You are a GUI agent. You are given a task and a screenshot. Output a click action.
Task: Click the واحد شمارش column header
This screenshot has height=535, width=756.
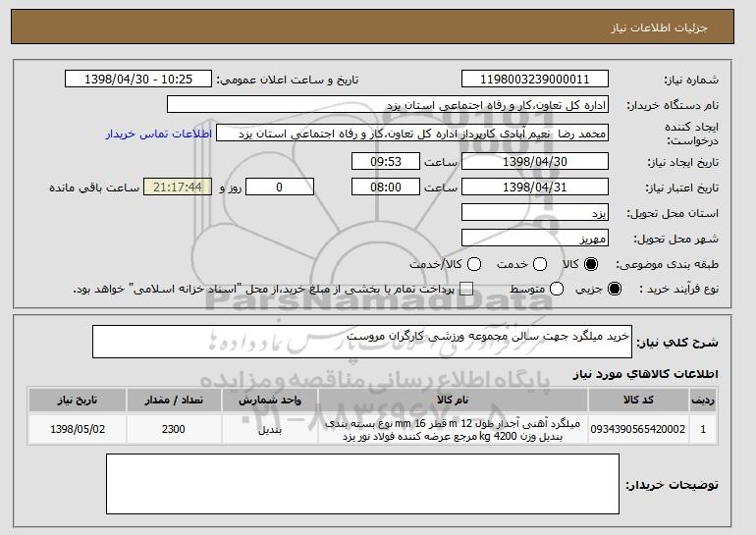(x=270, y=401)
